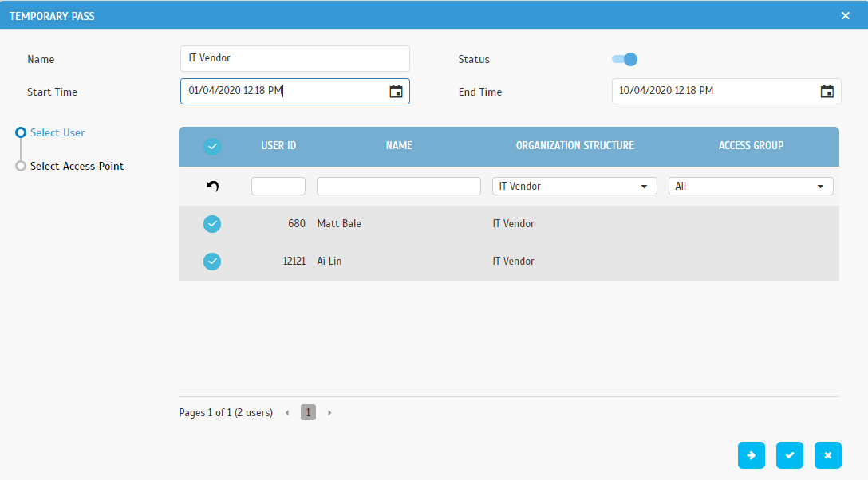Go to the previous page arrow
Image resolution: width=868 pixels, height=480 pixels.
pyautogui.click(x=286, y=412)
